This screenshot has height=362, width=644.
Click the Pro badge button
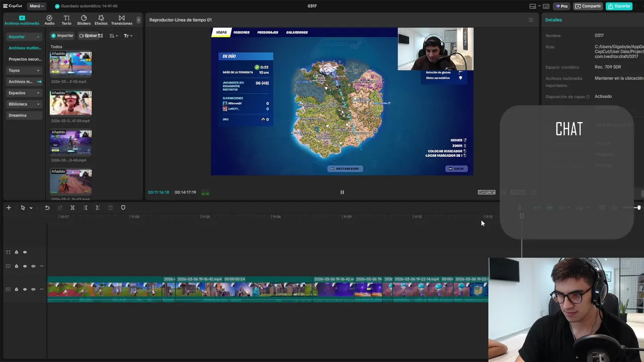click(561, 6)
